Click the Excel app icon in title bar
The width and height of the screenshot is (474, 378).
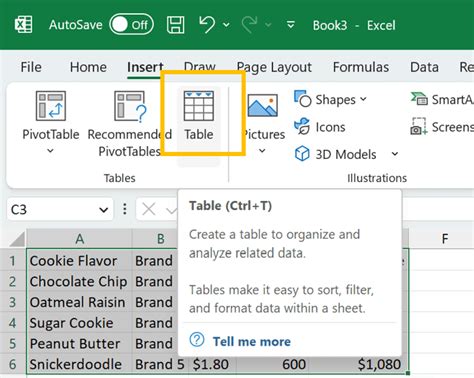tap(24, 25)
